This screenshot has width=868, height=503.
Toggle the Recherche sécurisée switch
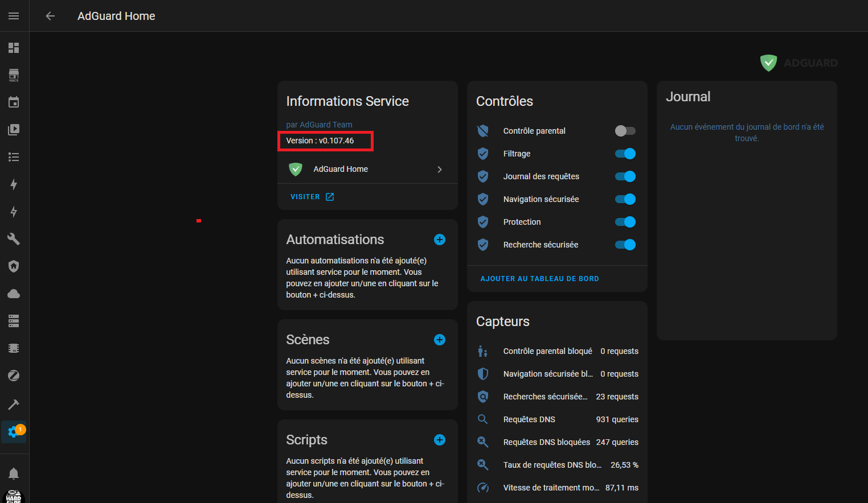(x=625, y=245)
